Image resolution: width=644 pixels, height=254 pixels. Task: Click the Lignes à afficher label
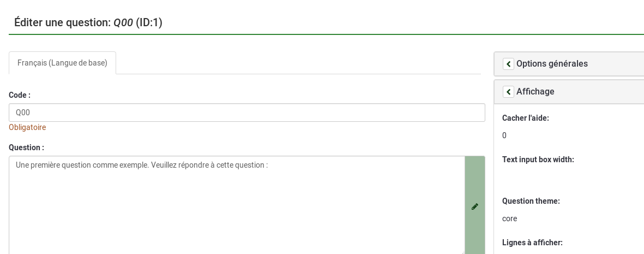pyautogui.click(x=532, y=243)
